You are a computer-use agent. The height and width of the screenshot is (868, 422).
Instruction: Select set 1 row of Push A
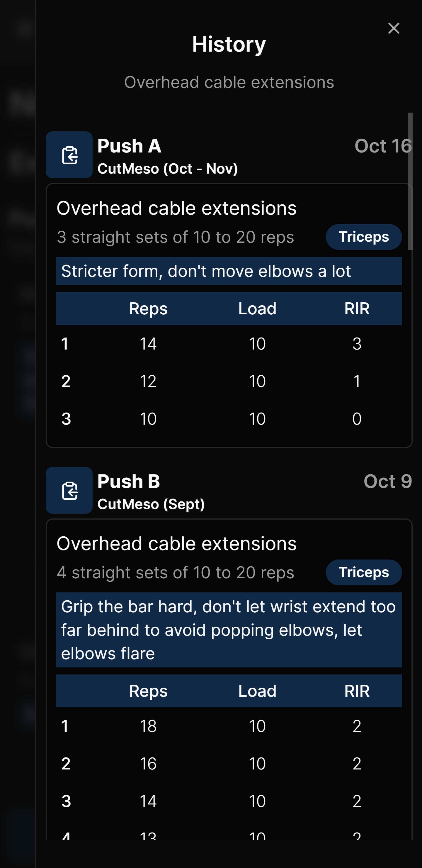[x=229, y=344]
